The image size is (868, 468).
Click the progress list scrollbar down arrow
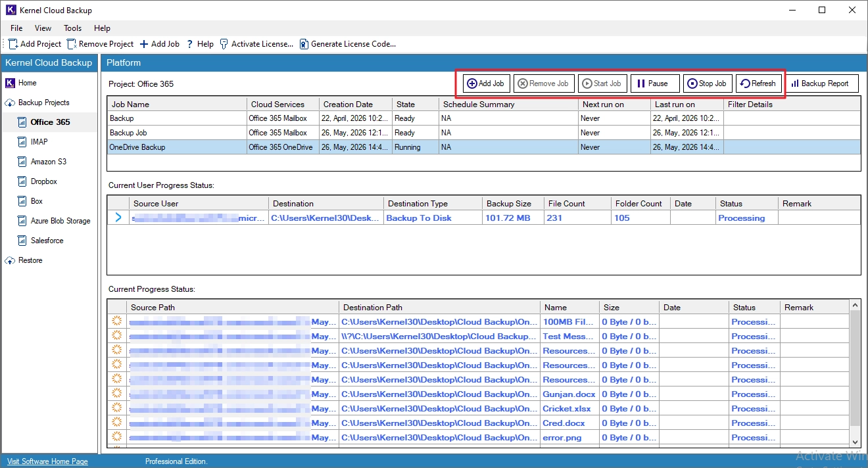point(856,442)
